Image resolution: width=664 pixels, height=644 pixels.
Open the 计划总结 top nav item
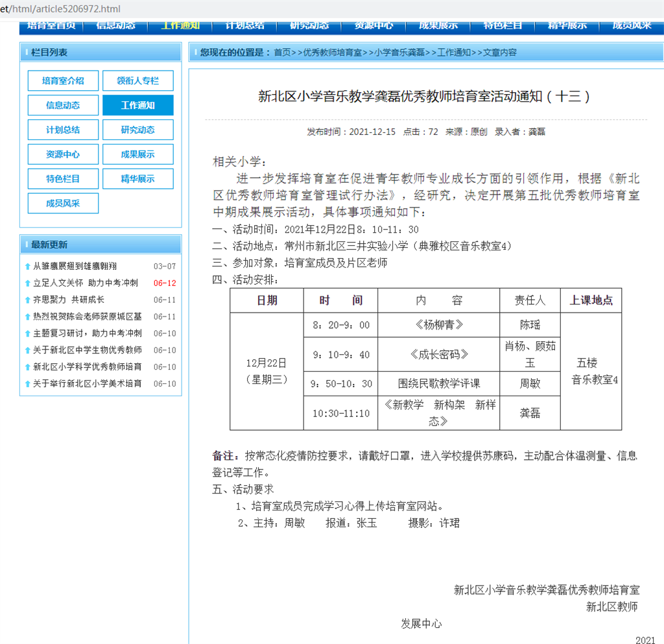click(244, 26)
